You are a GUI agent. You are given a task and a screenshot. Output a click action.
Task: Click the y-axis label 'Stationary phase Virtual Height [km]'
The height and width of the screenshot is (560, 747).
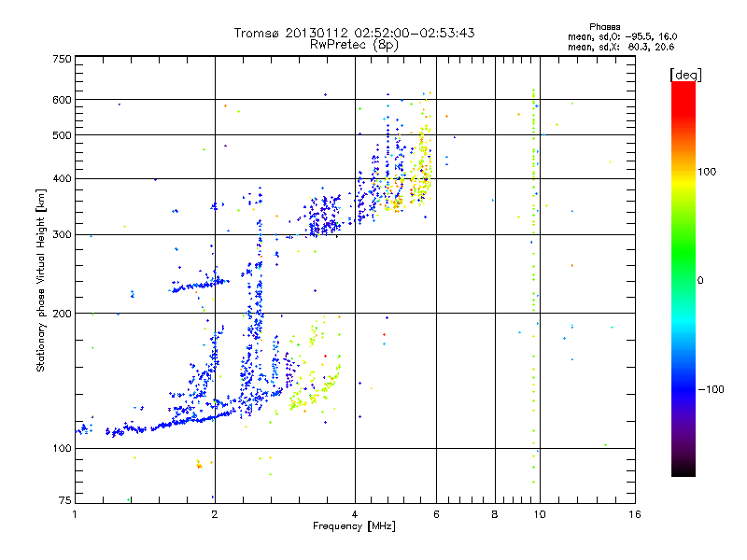click(40, 281)
